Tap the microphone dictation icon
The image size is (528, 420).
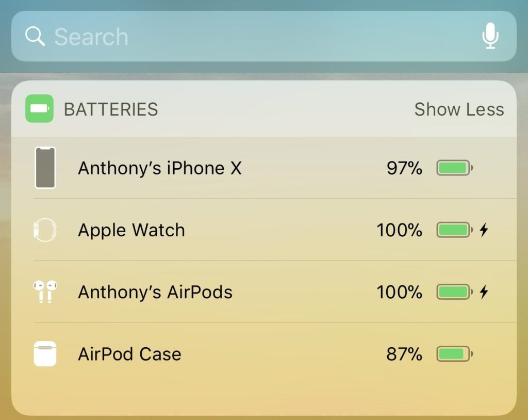(490, 36)
